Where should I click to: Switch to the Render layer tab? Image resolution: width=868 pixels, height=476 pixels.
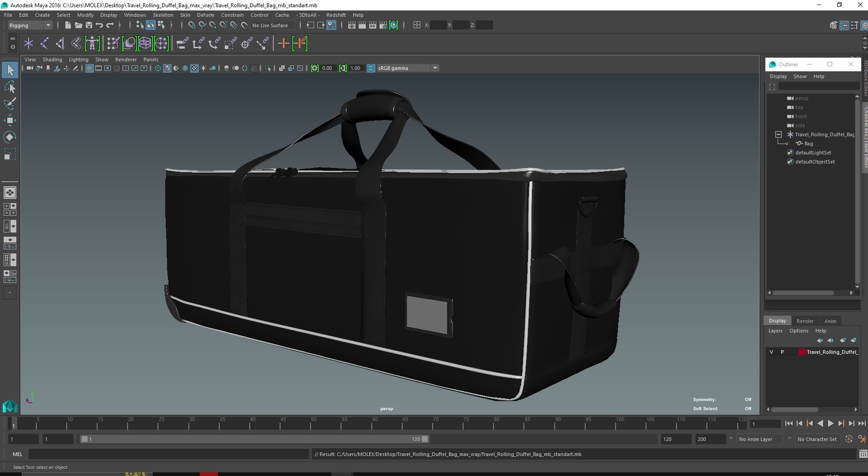[x=805, y=321]
